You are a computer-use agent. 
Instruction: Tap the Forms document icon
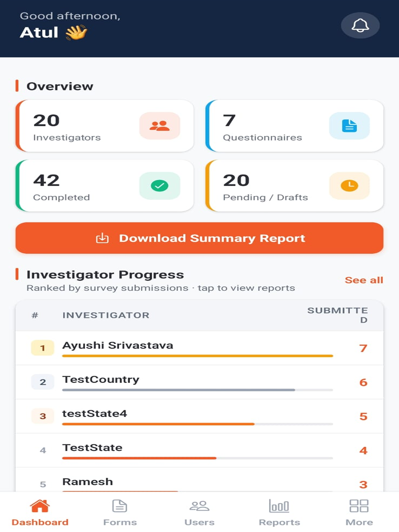[x=120, y=506]
